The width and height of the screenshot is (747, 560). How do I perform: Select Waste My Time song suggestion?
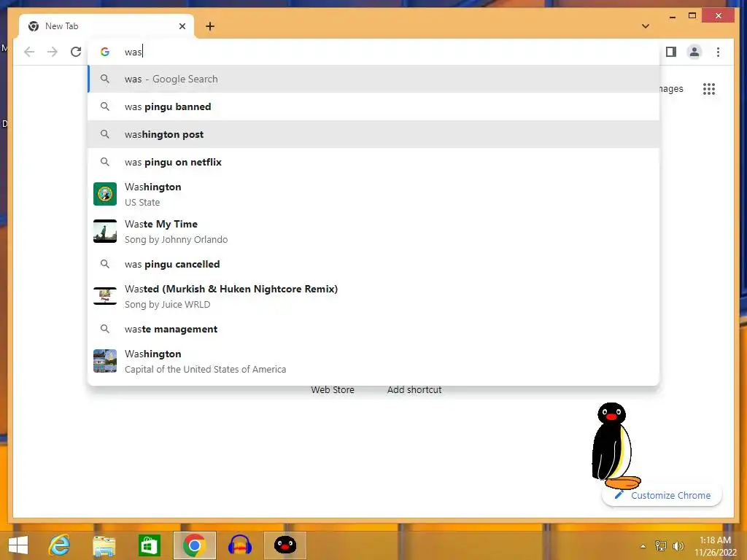[x=374, y=231]
